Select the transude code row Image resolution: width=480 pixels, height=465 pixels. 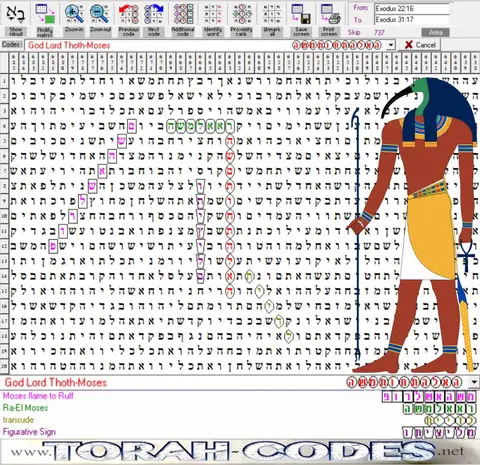(239, 420)
